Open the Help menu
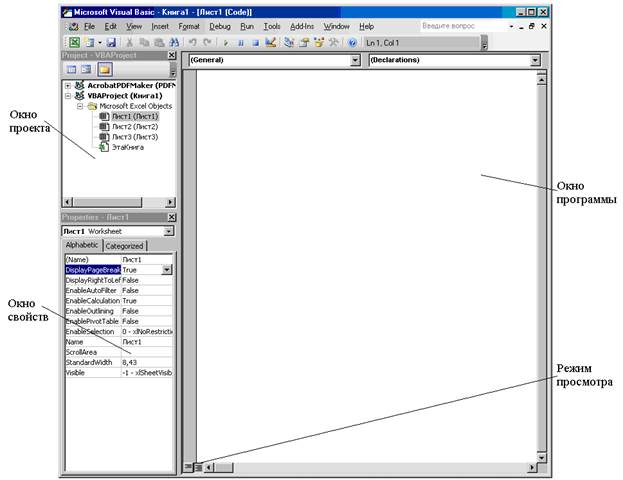This screenshot has width=623, height=480. click(x=366, y=27)
